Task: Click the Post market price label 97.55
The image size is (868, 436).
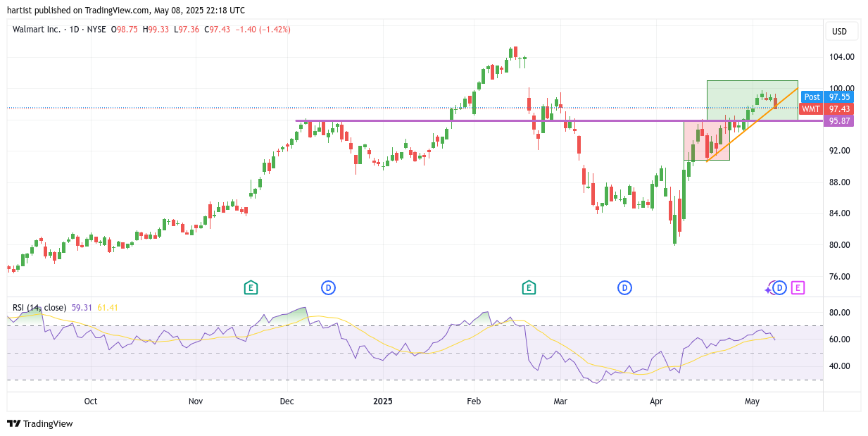Action: [827, 97]
